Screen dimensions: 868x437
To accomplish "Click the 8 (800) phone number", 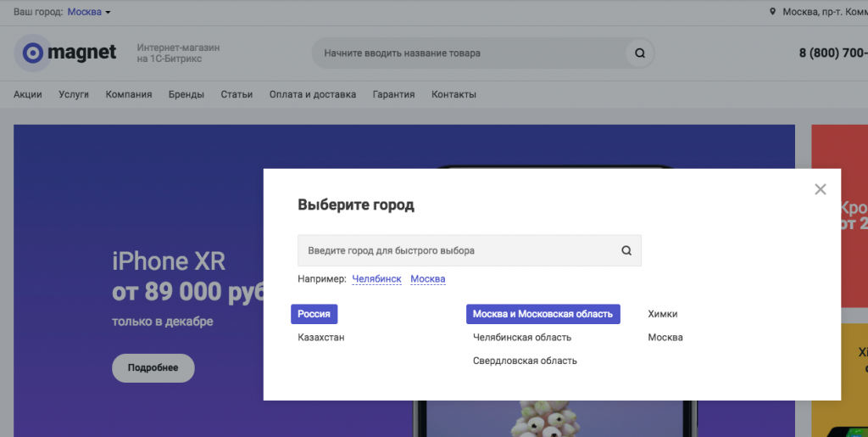I will point(833,53).
